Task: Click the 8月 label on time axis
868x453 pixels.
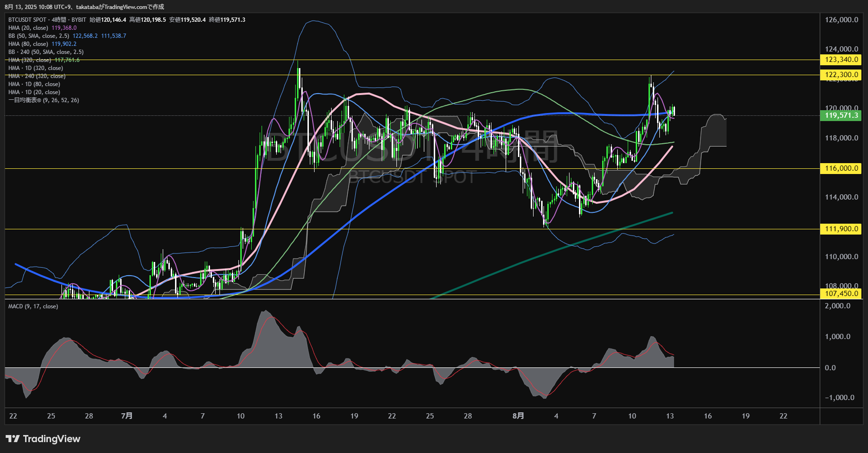Action: coord(518,416)
